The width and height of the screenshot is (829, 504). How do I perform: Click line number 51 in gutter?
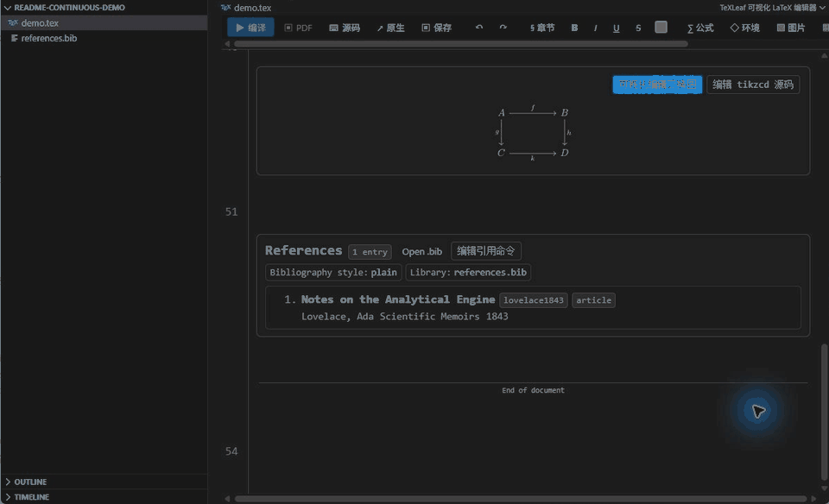coord(231,211)
